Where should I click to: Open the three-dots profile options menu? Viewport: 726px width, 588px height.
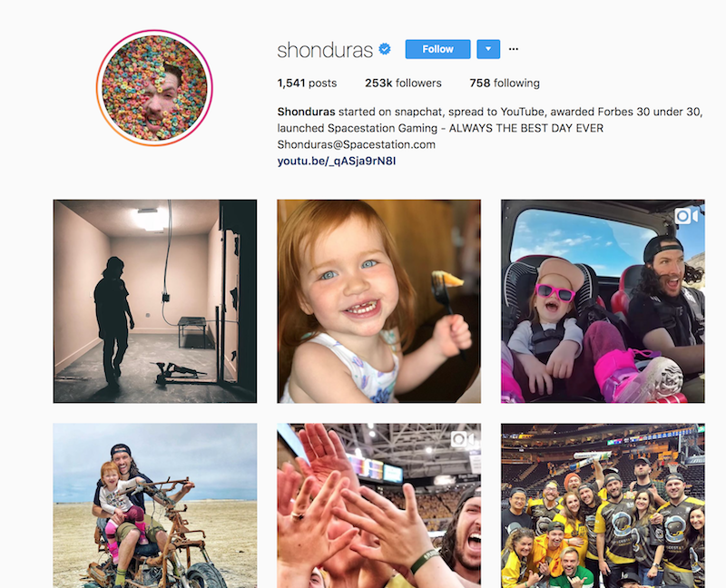click(514, 49)
